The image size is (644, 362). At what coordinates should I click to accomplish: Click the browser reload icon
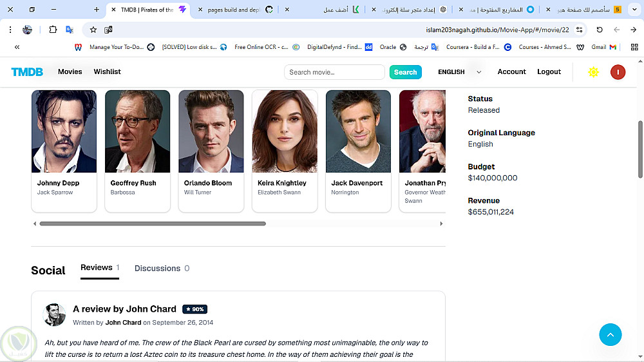pos(600,30)
